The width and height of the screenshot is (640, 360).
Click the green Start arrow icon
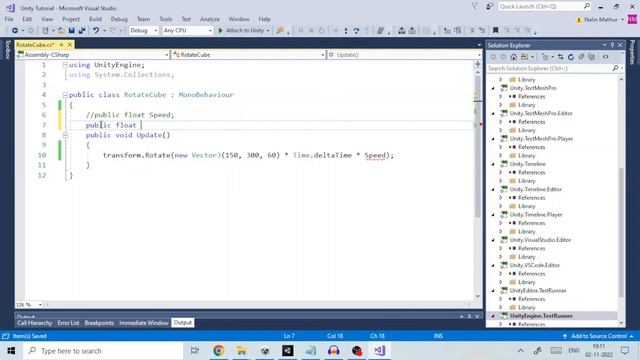pos(220,31)
